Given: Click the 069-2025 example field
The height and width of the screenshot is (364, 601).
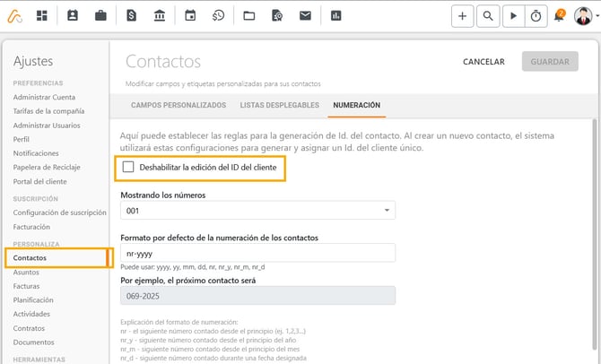Looking at the screenshot, I should tap(257, 296).
